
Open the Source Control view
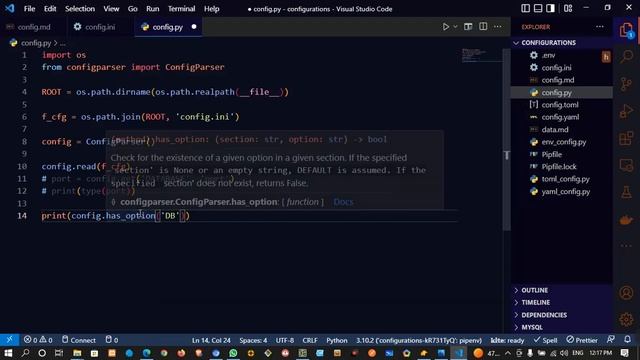click(x=626, y=84)
